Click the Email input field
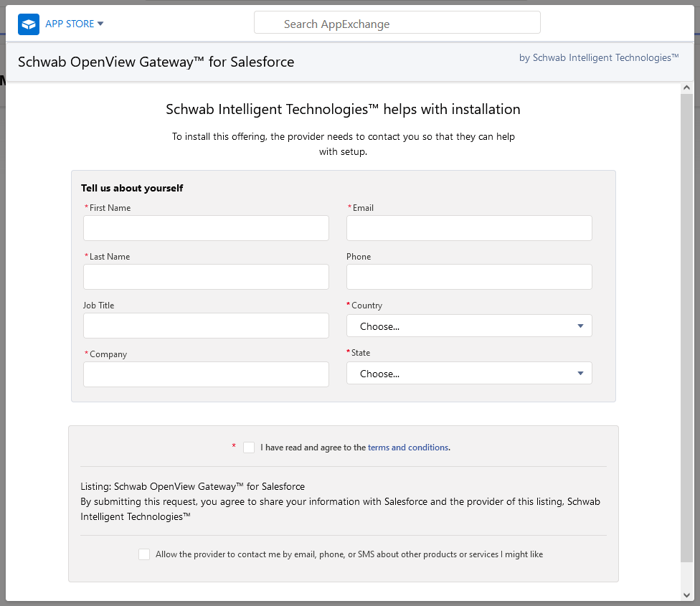Image resolution: width=700 pixels, height=606 pixels. pyautogui.click(x=469, y=228)
